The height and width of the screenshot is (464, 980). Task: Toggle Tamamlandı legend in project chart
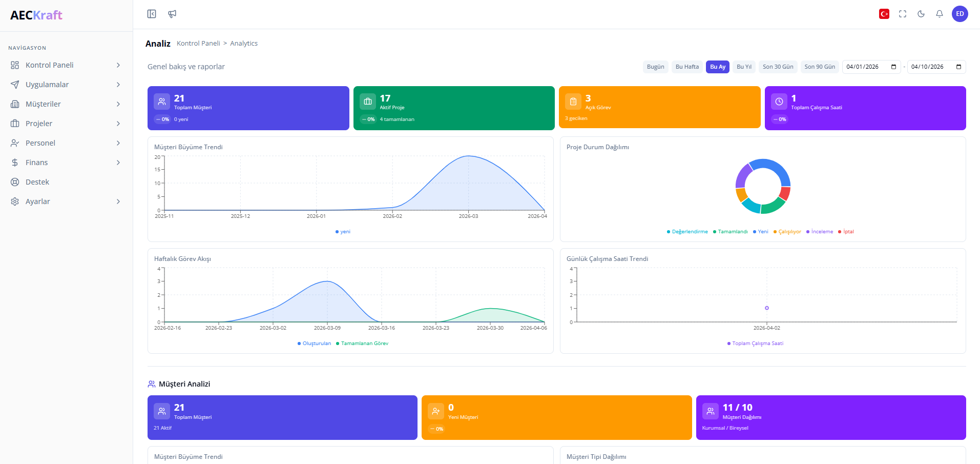tap(732, 232)
